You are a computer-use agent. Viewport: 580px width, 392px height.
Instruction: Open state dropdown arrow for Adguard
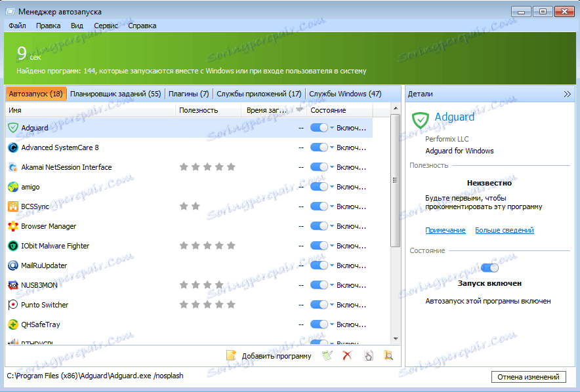tap(332, 128)
